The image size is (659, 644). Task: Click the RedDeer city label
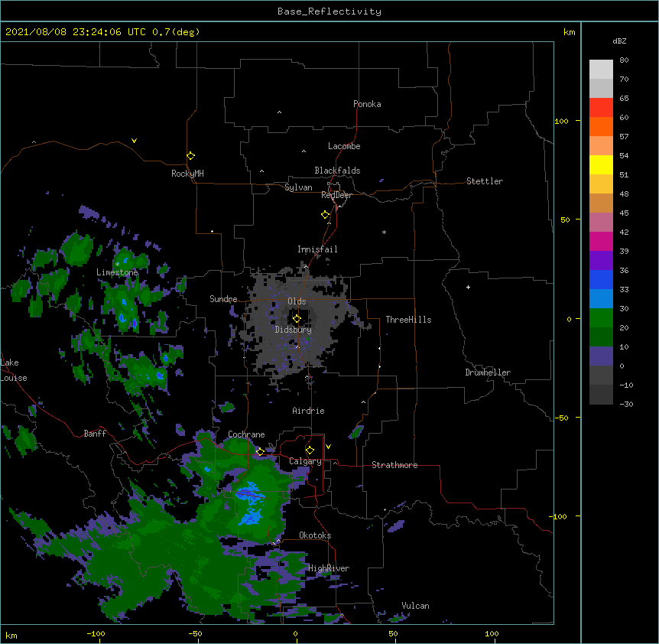336,195
